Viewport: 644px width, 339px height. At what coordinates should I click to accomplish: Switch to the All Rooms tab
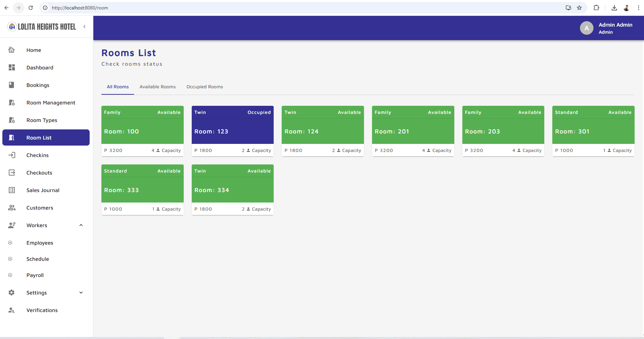(118, 87)
